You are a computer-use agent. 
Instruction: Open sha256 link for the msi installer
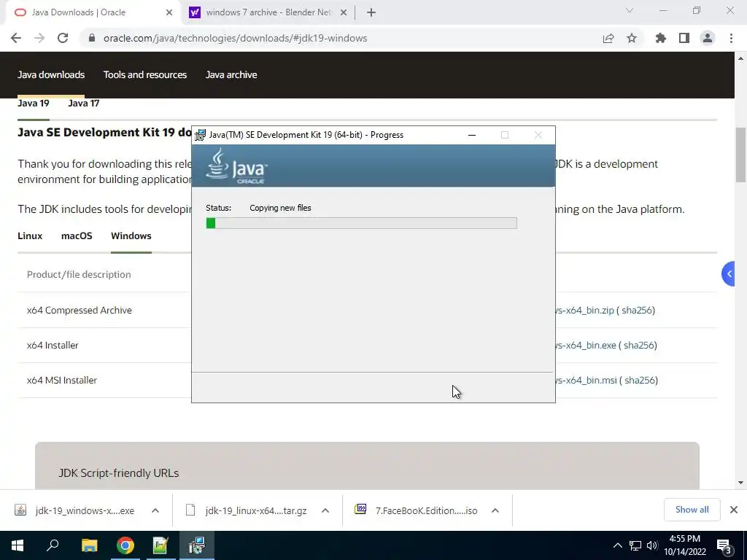(639, 381)
